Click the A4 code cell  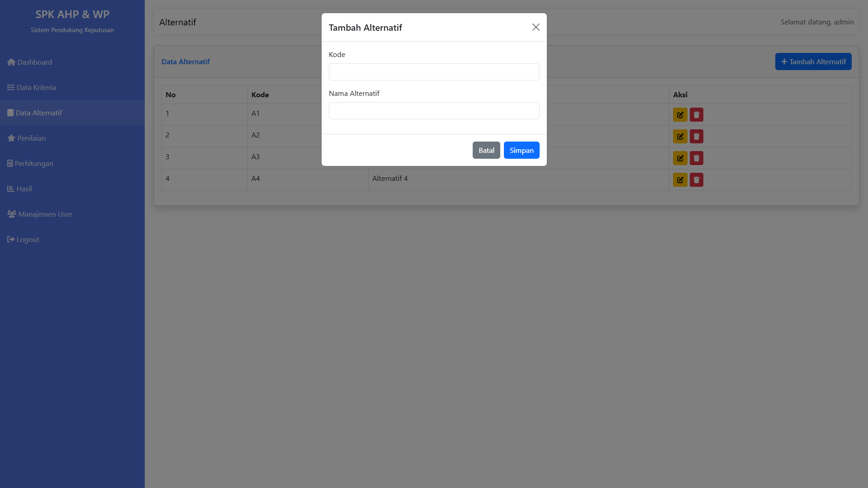tap(308, 180)
